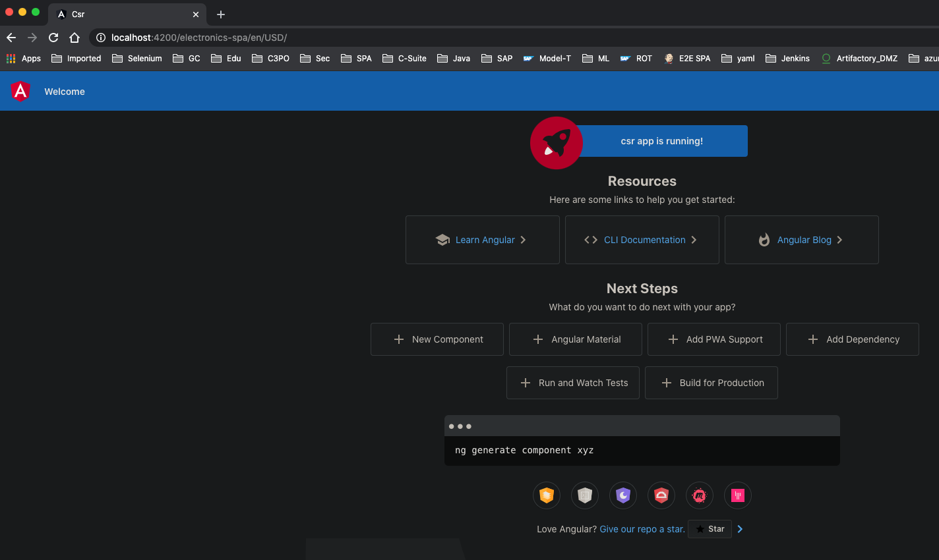Click the 'Give our repo a star' link
Viewport: 939px width, 560px height.
(x=642, y=529)
